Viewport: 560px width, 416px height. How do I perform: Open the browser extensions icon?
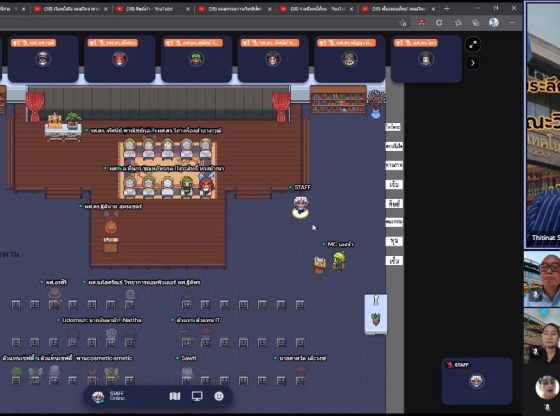pos(439,22)
